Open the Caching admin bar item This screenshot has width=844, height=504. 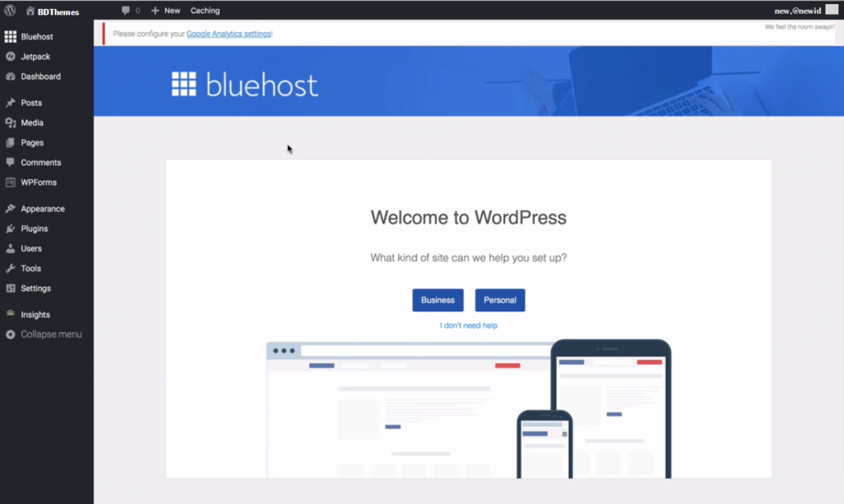(205, 11)
